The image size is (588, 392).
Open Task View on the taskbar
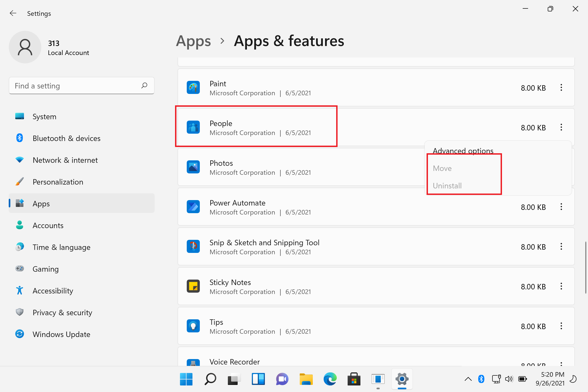pos(234,379)
